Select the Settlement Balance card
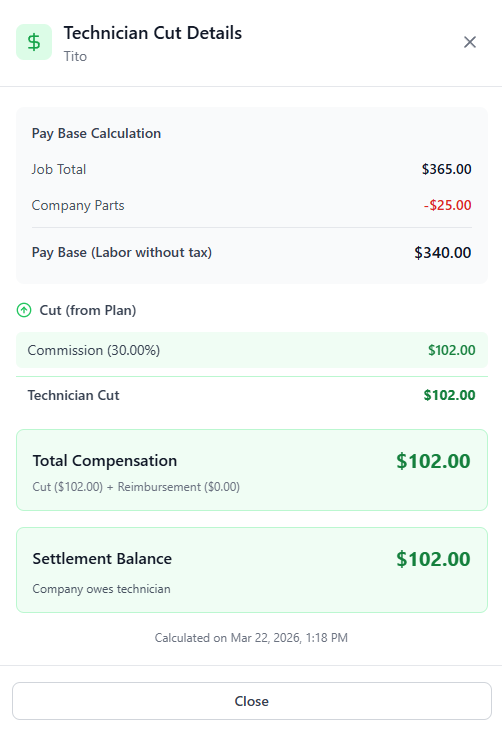Screen dimensions: 502x732 click(252, 570)
